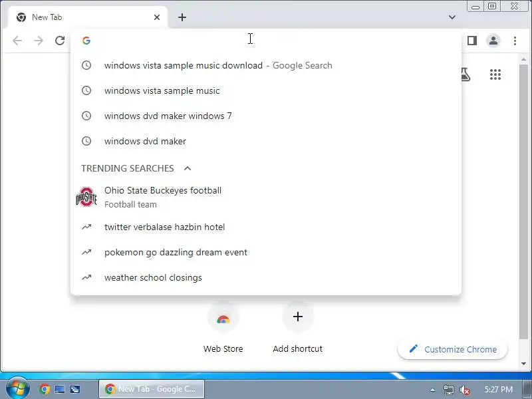Open the pinned monitor icon on taskbar

click(x=60, y=389)
